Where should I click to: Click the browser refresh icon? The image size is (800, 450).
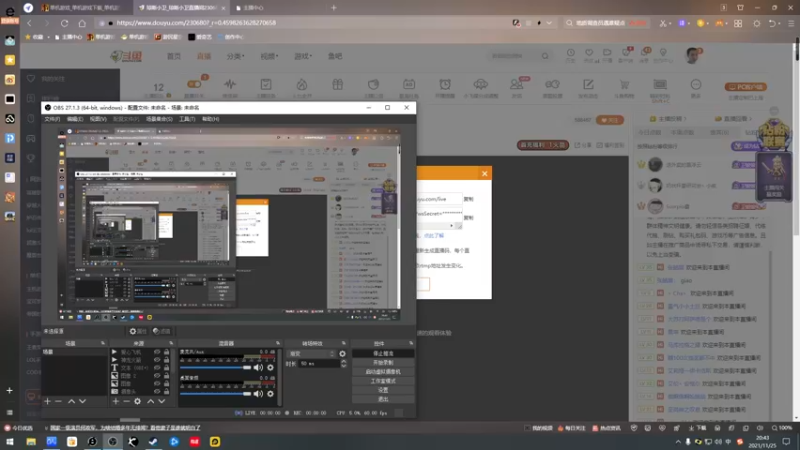pos(64,23)
